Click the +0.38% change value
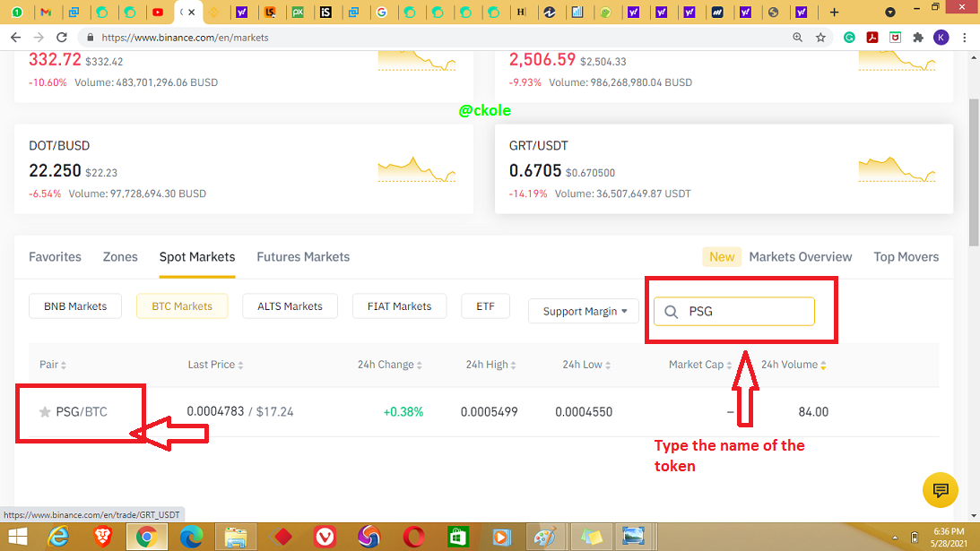Screen dimensions: 980x551 click(x=403, y=412)
